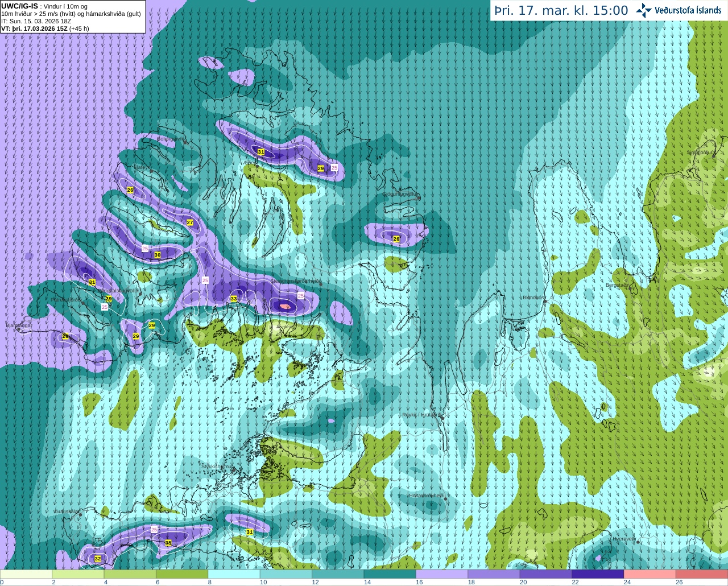Click the 22–24 m/s dark indigo legend swatch
Viewport: 728px width, 586px height.
click(598, 574)
